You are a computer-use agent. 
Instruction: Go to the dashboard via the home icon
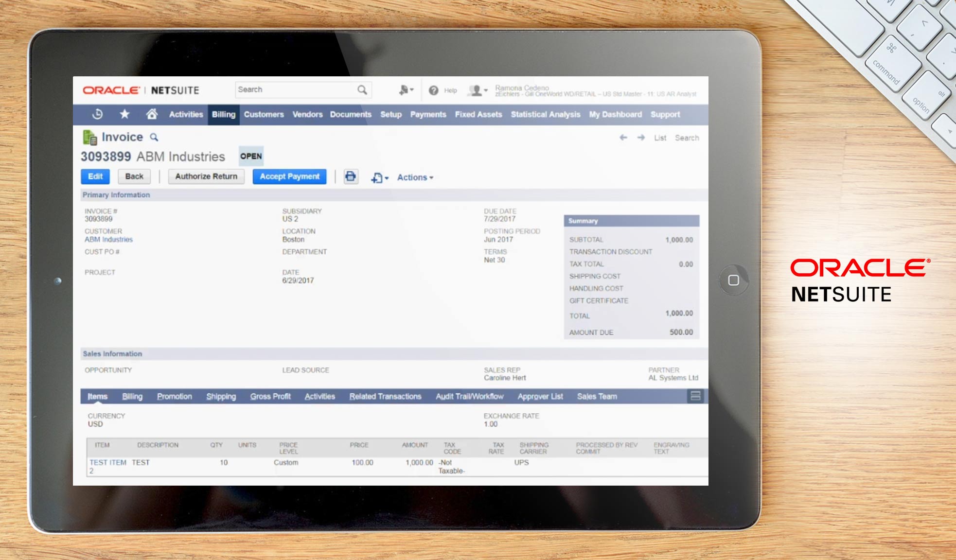click(153, 113)
